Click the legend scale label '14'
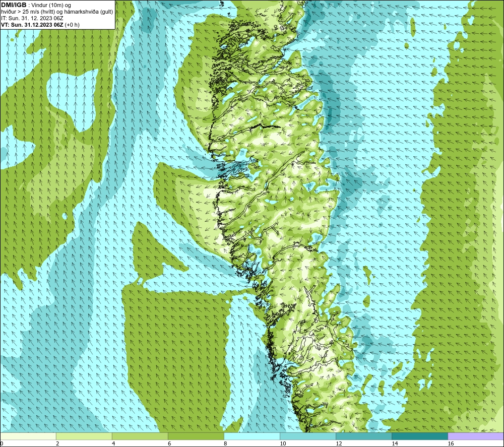The width and height of the screenshot is (504, 447). 395,443
